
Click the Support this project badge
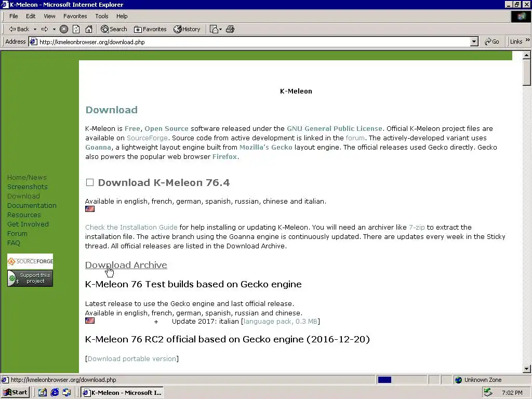pyautogui.click(x=30, y=278)
